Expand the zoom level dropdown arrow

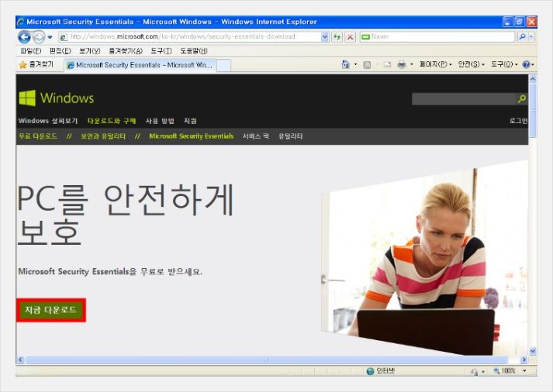[524, 371]
